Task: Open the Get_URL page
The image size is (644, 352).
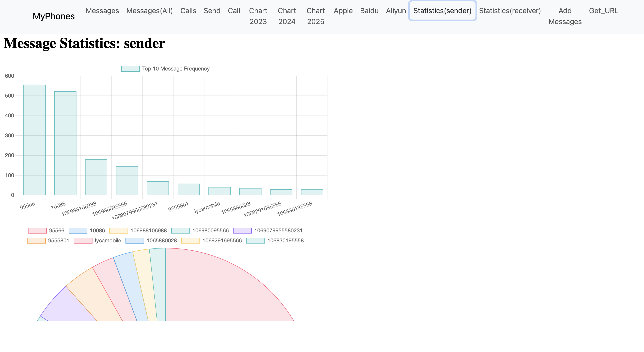Action: coord(604,11)
